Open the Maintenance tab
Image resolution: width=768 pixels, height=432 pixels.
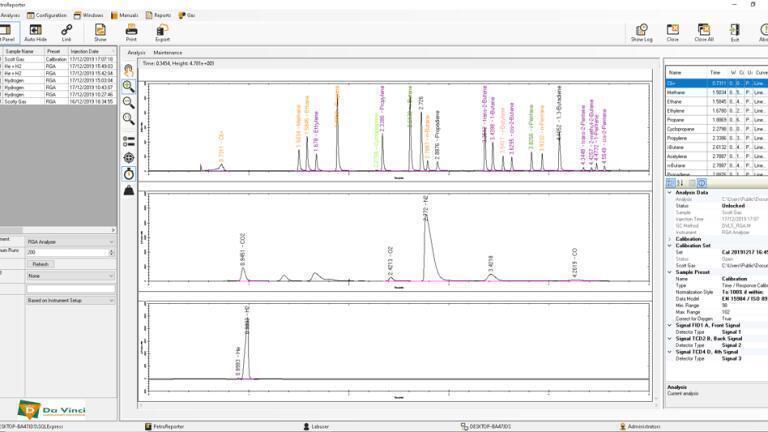(168, 52)
